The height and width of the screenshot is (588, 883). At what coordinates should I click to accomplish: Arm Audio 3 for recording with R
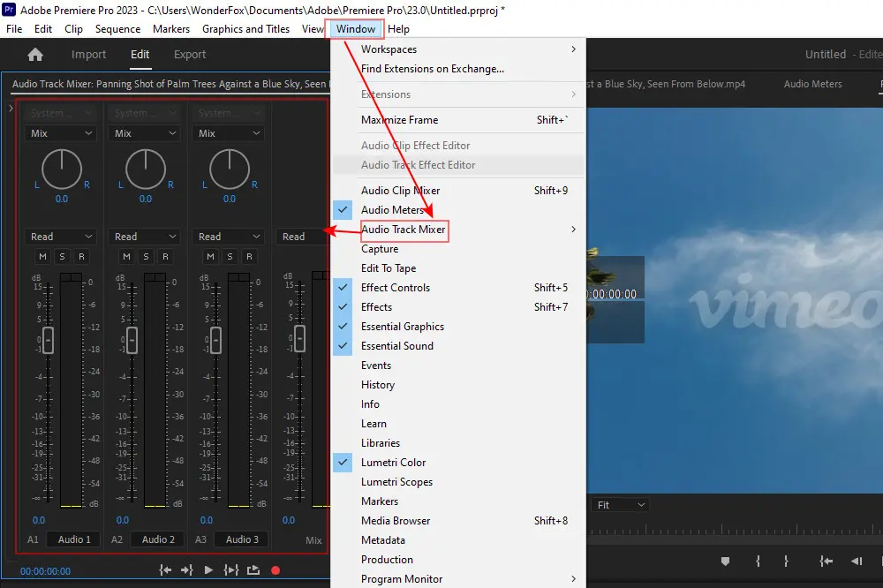(x=250, y=256)
